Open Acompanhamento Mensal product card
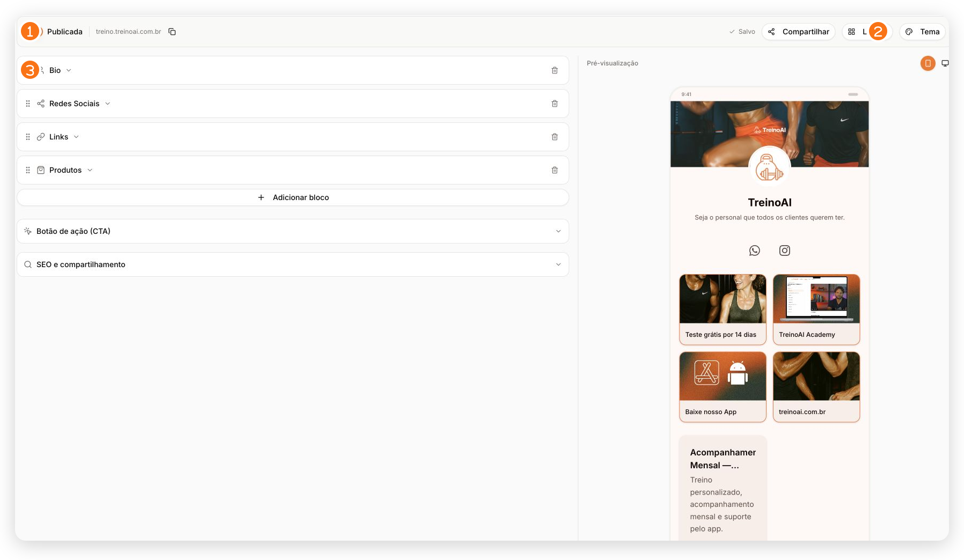The image size is (964, 560). tap(722, 488)
